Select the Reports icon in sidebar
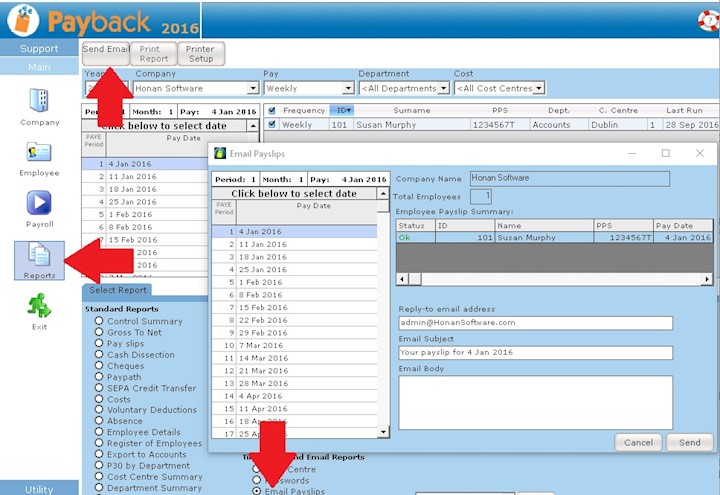Viewport: 720px width, 495px height. click(39, 256)
